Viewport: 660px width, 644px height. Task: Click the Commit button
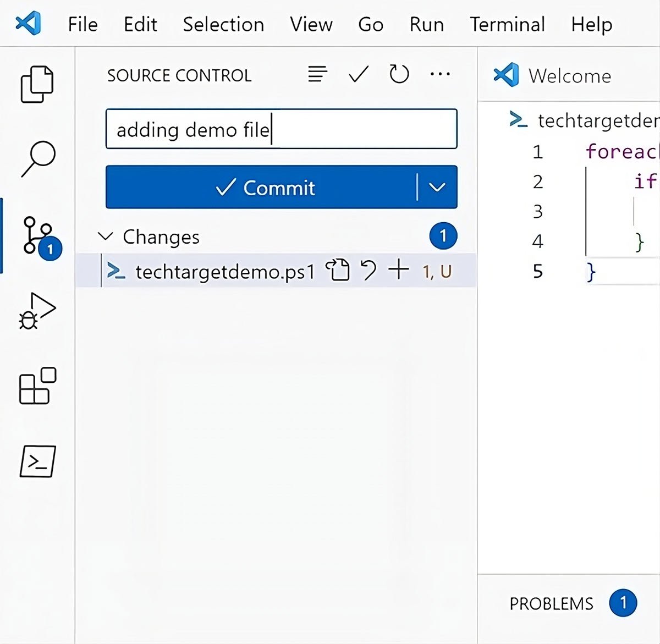tap(264, 188)
